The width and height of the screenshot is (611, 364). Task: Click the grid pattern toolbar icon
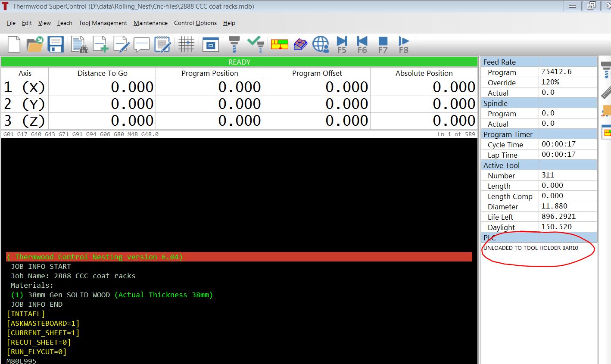pos(186,44)
